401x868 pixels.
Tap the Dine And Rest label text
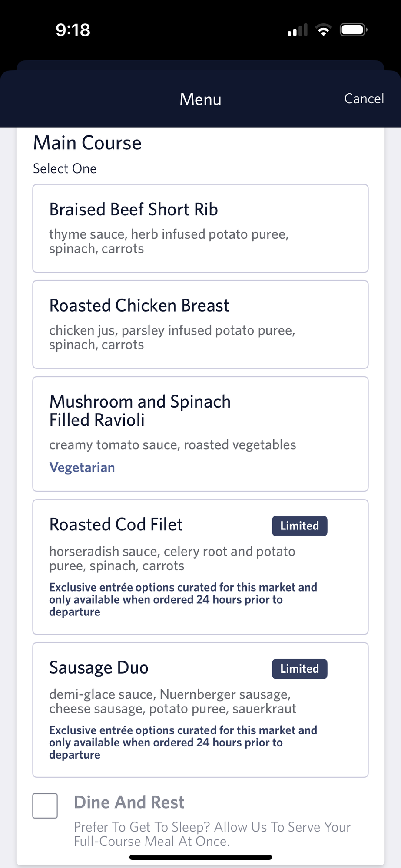click(x=129, y=802)
